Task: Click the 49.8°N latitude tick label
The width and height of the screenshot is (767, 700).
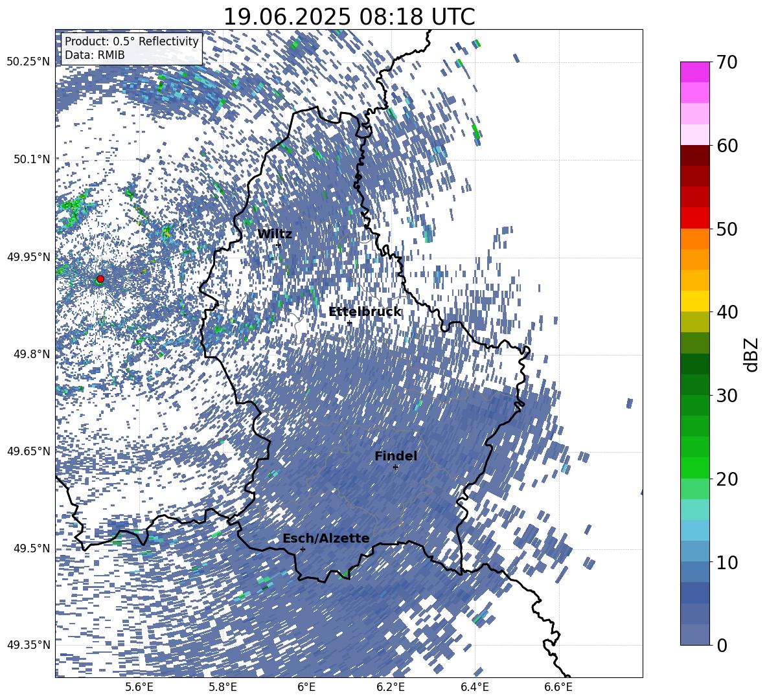Action: coord(32,354)
